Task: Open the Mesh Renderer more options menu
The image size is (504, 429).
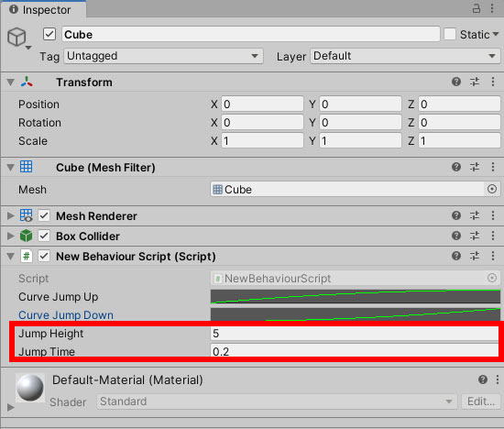Action: (x=493, y=215)
